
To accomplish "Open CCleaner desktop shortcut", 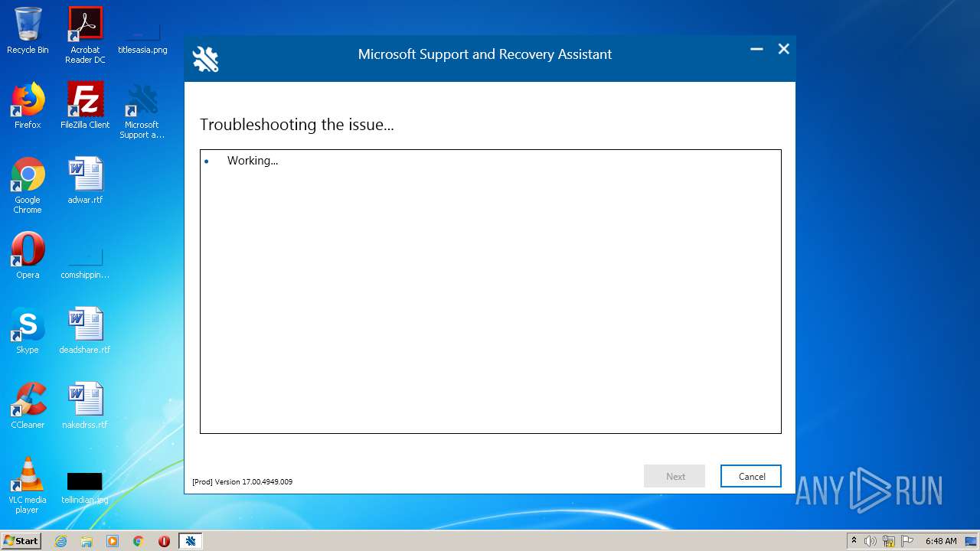I will pyautogui.click(x=28, y=406).
